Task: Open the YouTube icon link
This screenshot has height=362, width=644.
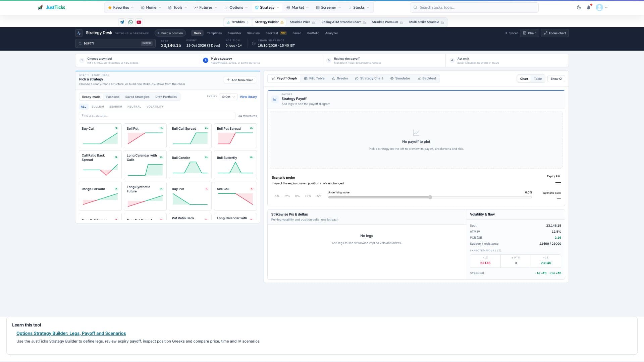Action: point(139,22)
